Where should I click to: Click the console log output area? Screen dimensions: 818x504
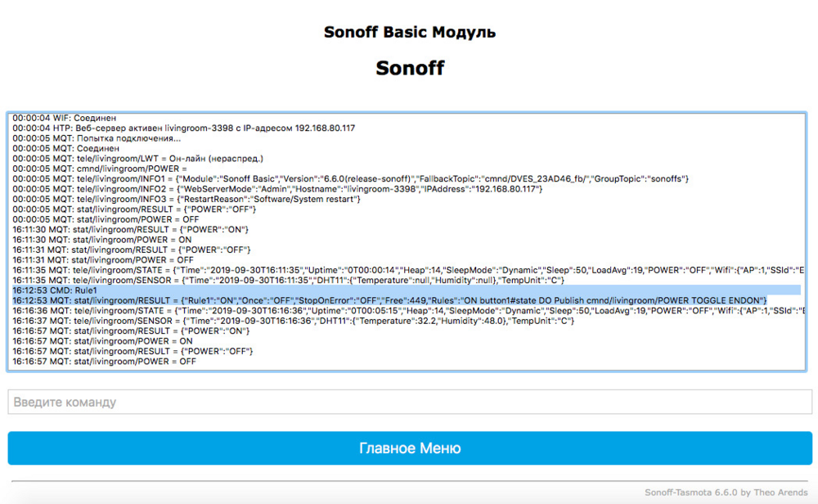(x=407, y=241)
